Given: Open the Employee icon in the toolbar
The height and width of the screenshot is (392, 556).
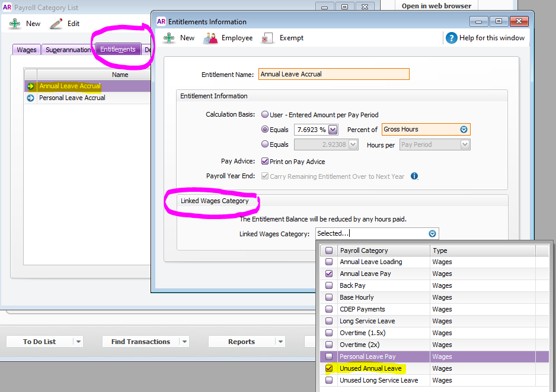Looking at the screenshot, I should point(210,38).
